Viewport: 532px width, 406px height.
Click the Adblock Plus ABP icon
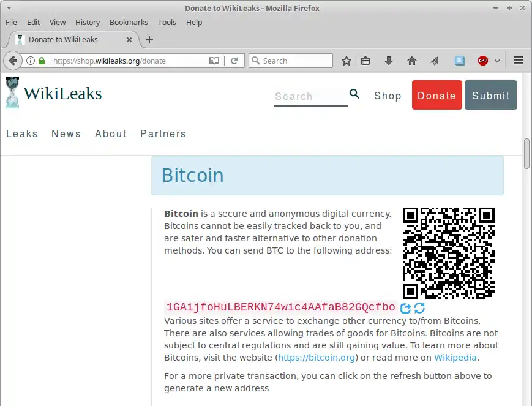pyautogui.click(x=483, y=61)
